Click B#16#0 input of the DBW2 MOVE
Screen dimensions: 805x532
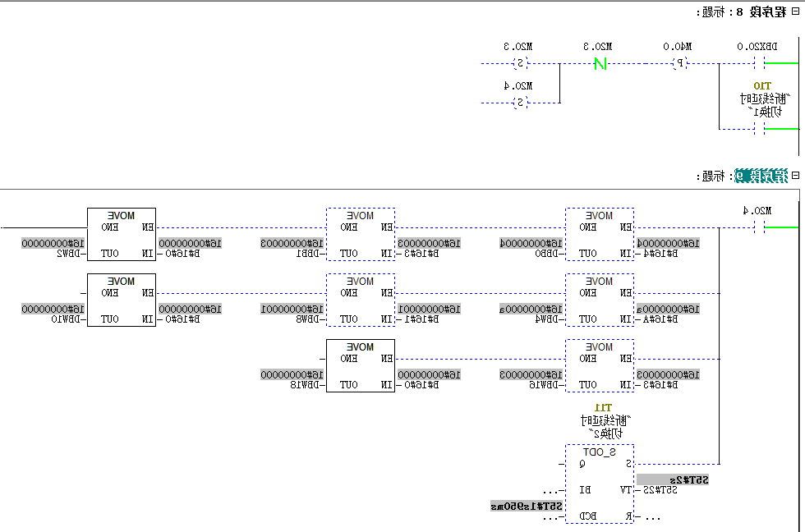pos(182,254)
